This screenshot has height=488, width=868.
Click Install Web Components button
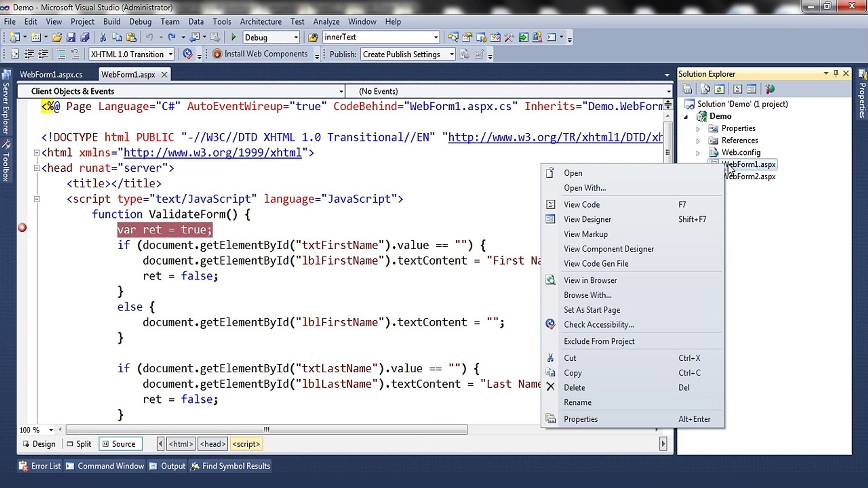tap(260, 54)
